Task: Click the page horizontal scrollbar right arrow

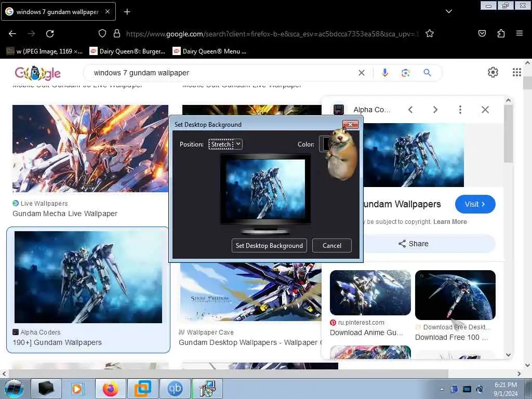Action: click(x=519, y=374)
